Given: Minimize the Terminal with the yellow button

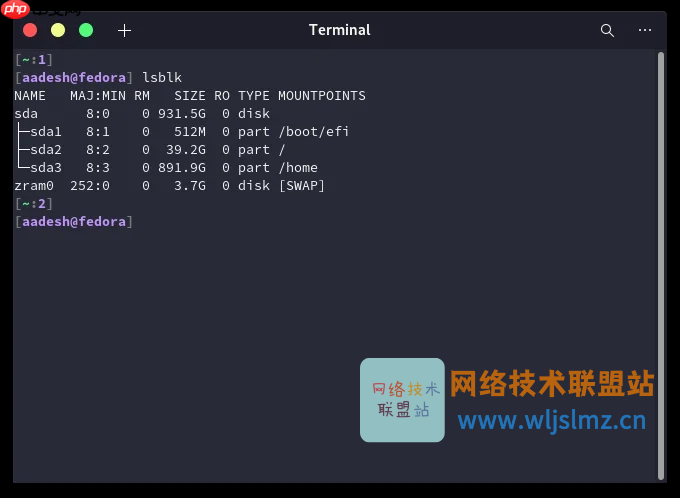Looking at the screenshot, I should 58,30.
